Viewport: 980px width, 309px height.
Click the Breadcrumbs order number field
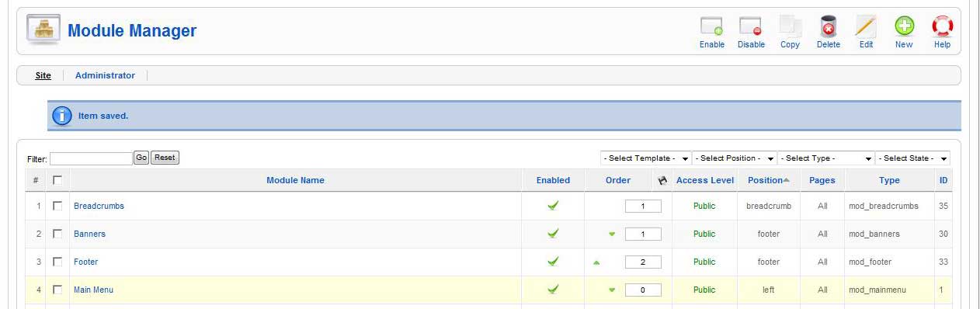pyautogui.click(x=643, y=207)
